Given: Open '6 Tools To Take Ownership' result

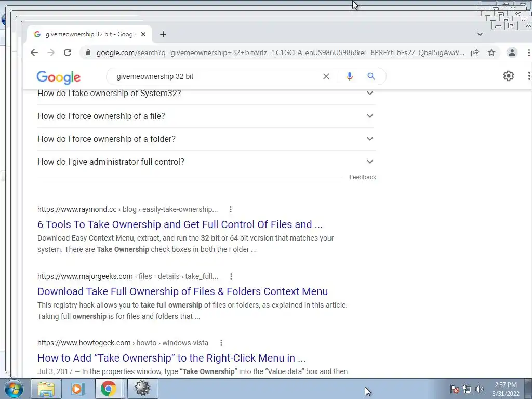Looking at the screenshot, I should [x=180, y=224].
